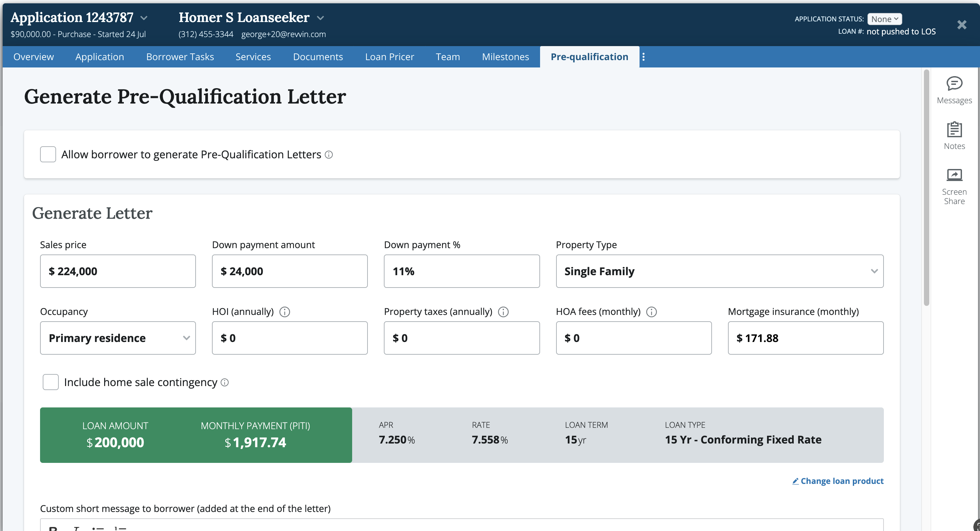Enable borrower Pre-Qualification Letters checkbox
This screenshot has height=531, width=980.
(x=48, y=154)
